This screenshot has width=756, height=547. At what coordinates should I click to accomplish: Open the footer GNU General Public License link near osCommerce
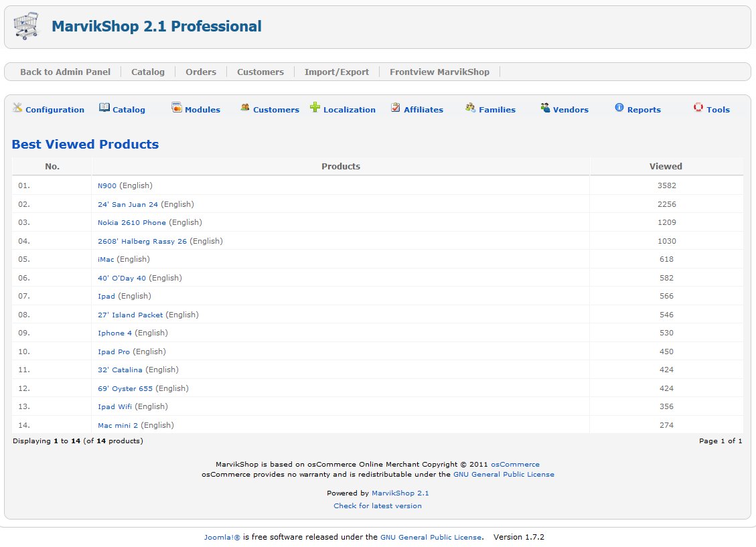pyautogui.click(x=504, y=475)
